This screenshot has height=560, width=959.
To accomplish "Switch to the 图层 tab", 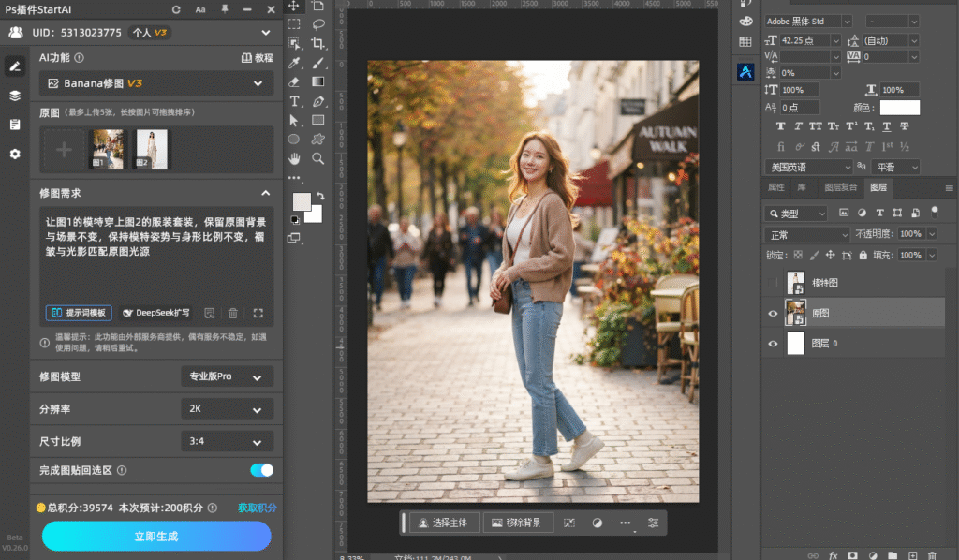I will 878,187.
